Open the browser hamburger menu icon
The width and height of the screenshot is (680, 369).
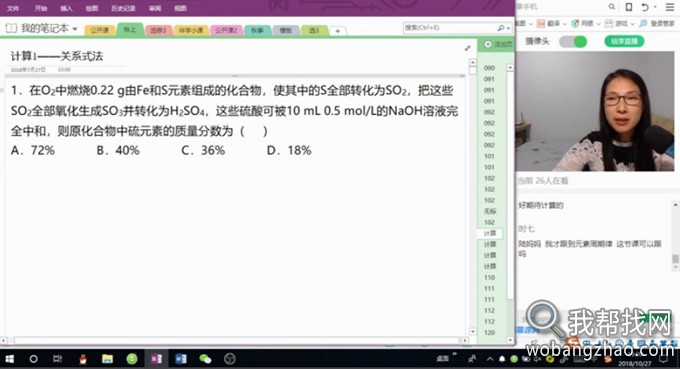(x=670, y=7)
